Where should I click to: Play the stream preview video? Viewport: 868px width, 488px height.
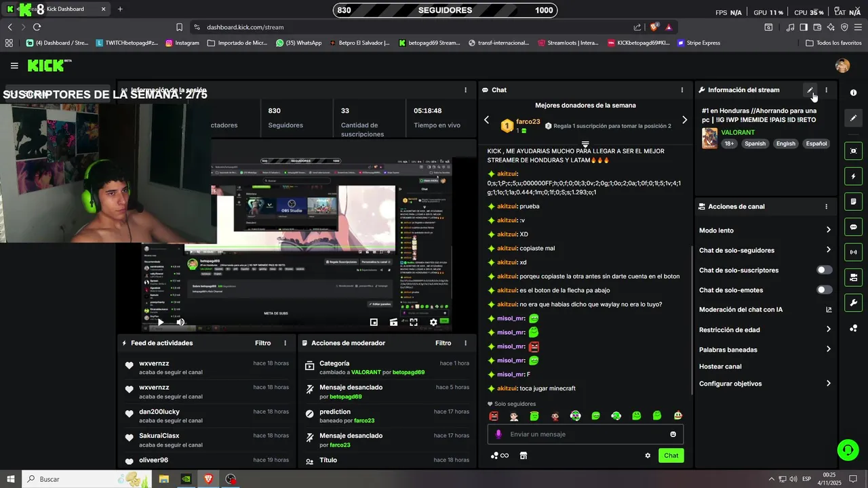pos(161,323)
